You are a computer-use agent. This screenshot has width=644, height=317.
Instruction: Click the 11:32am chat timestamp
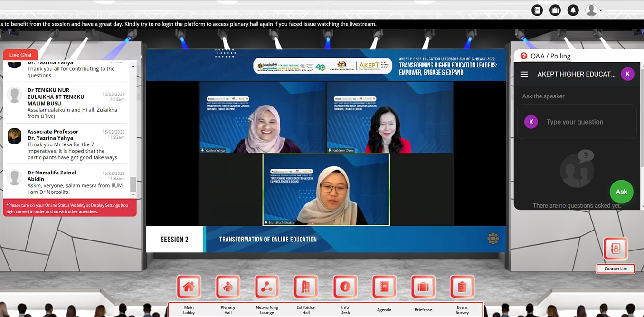116,178
